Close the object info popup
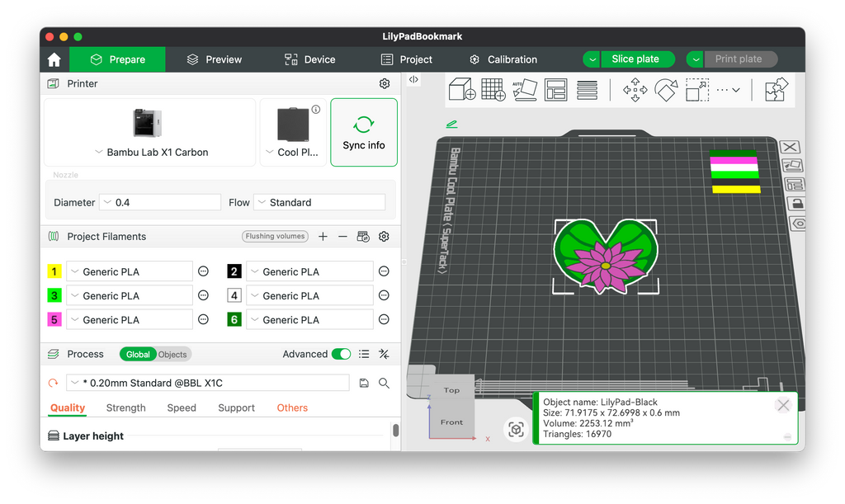This screenshot has width=845, height=504. click(x=783, y=406)
